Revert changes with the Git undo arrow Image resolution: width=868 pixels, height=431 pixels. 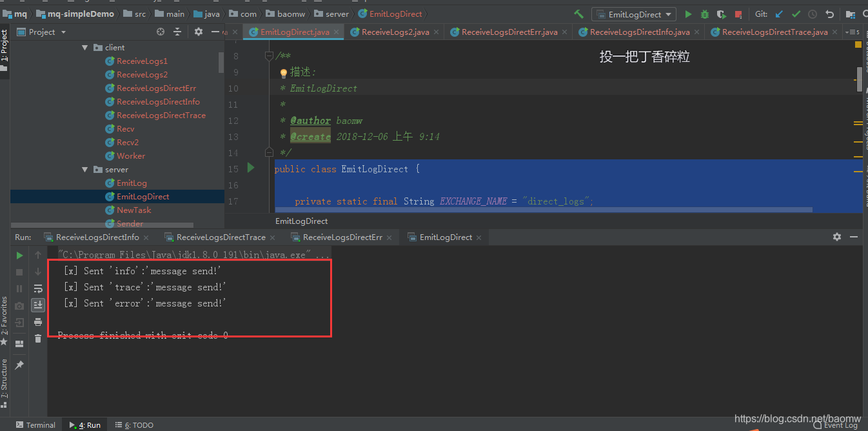pos(829,14)
